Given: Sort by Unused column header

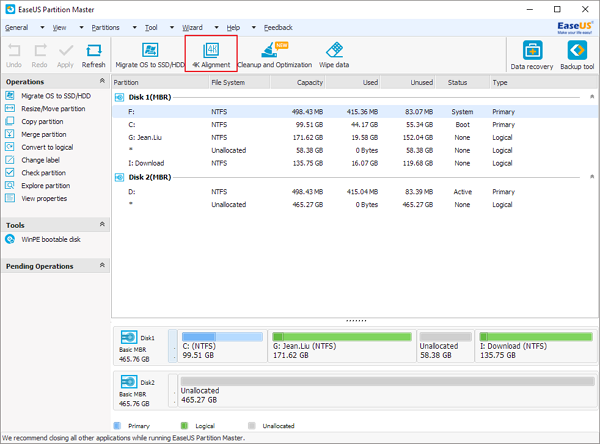Looking at the screenshot, I should pos(408,82).
